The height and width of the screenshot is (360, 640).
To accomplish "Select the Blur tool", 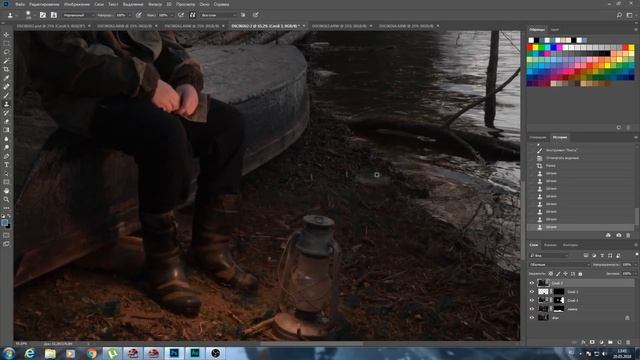I will click(6, 139).
